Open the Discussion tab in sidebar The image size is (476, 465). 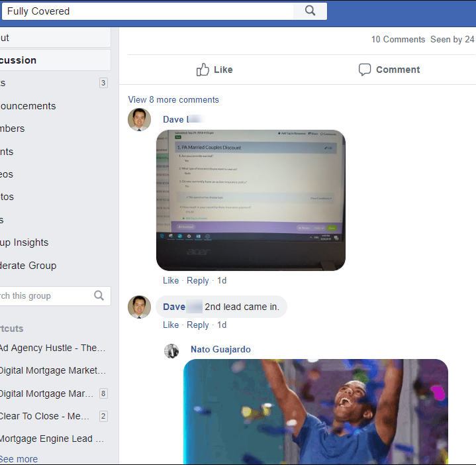tap(19, 60)
